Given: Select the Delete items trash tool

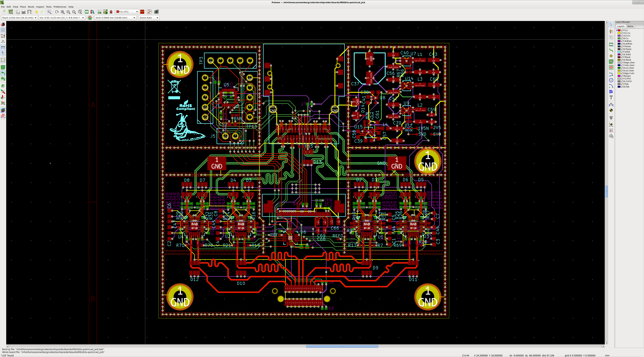Looking at the screenshot, I should tap(611, 117).
